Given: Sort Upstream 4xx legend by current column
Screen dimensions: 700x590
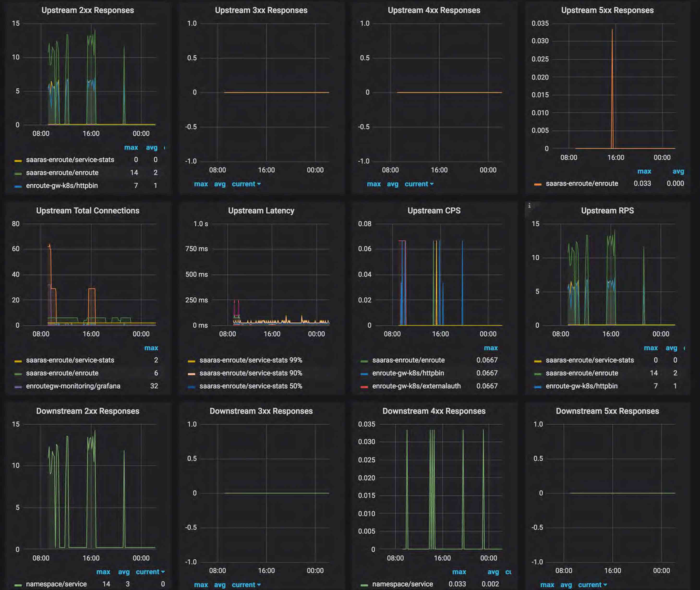Looking at the screenshot, I should (x=419, y=184).
